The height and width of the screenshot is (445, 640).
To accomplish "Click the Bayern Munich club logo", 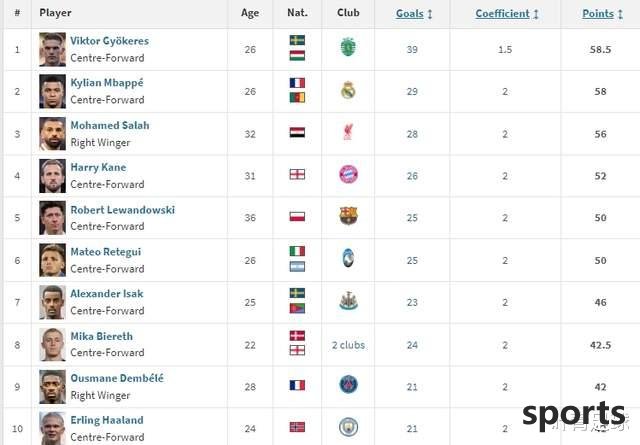I will point(349,174).
